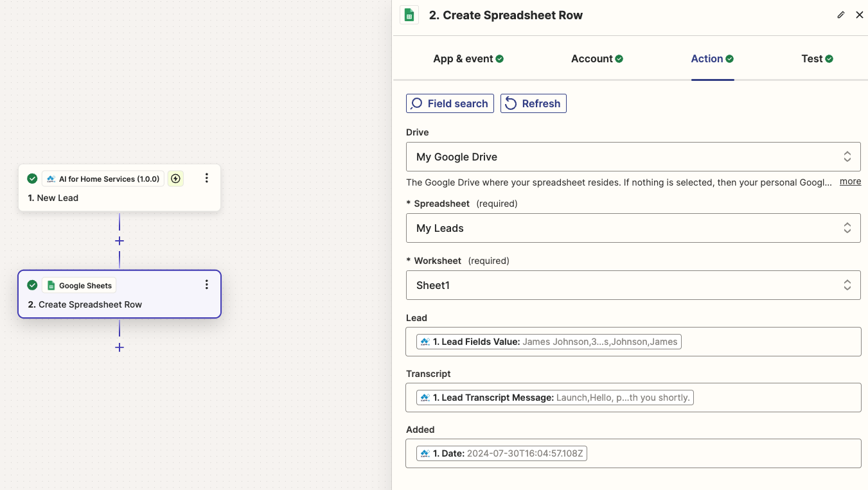Image resolution: width=868 pixels, height=490 pixels.
Task: Click into the Transcript input field
Action: (x=633, y=398)
